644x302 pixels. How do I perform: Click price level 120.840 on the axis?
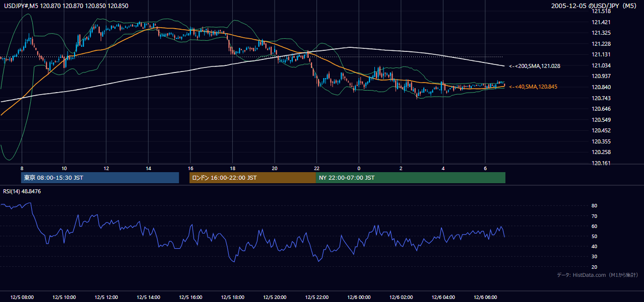pos(601,87)
